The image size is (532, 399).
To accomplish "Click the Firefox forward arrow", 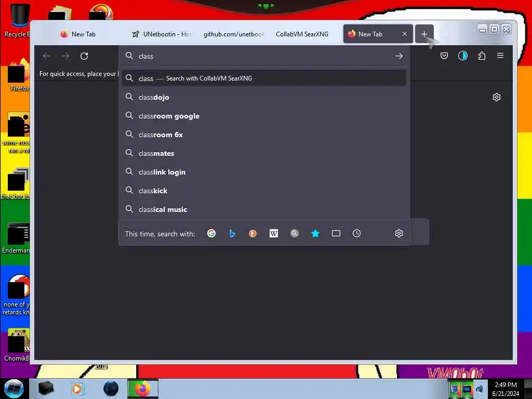I will click(x=65, y=56).
